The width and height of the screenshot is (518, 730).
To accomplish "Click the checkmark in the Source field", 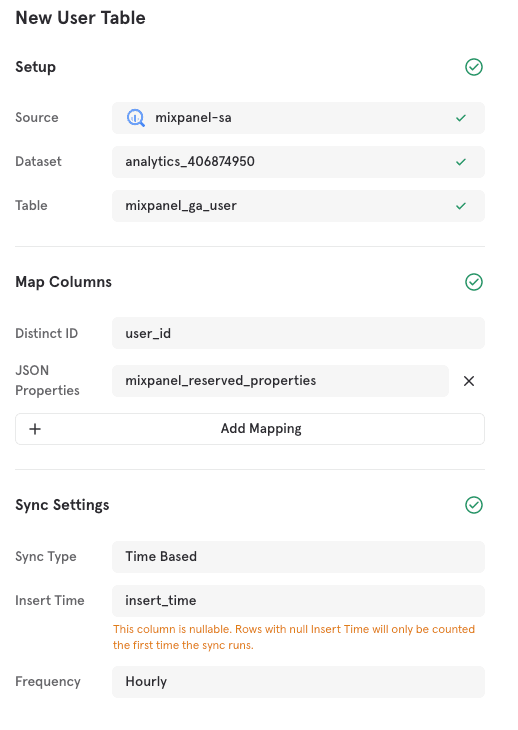I will [x=461, y=118].
